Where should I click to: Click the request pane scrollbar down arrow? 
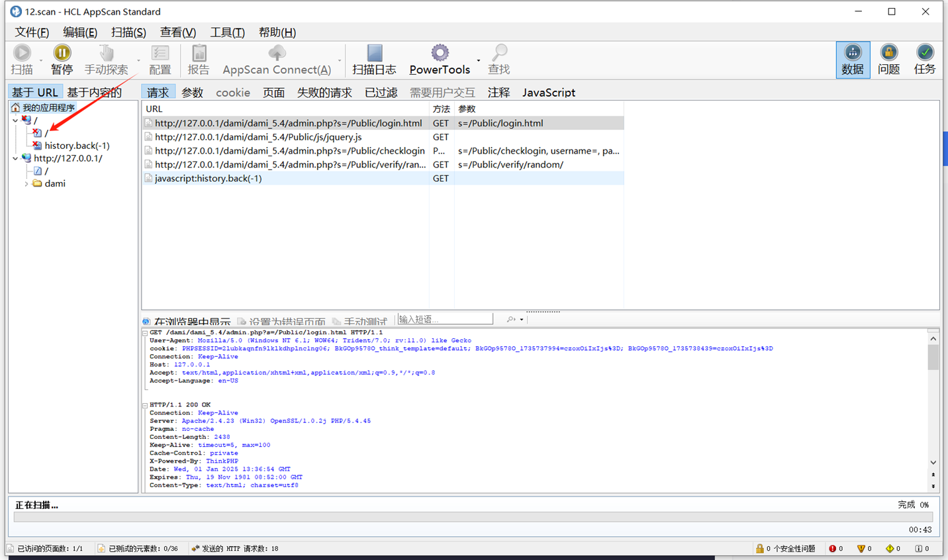[933, 463]
